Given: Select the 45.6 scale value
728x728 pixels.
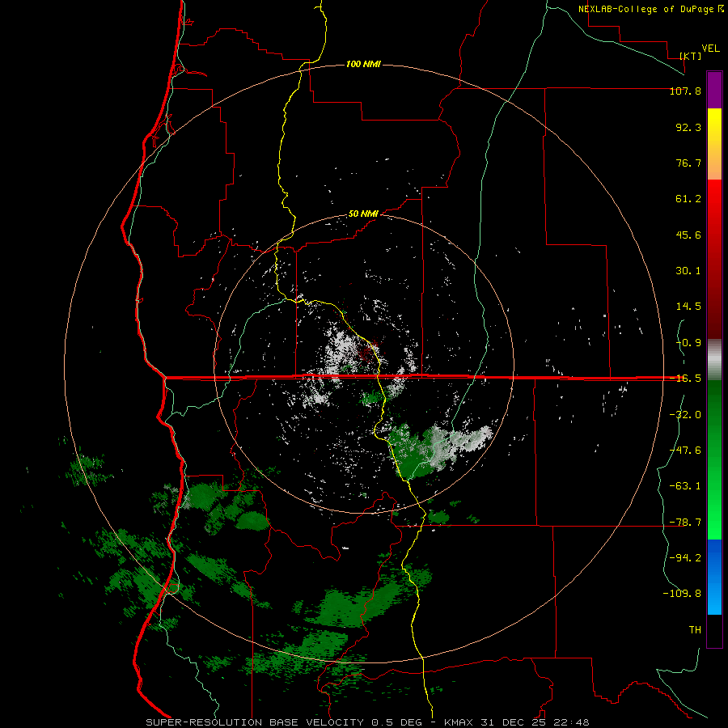Looking at the screenshot, I should pyautogui.click(x=688, y=235).
